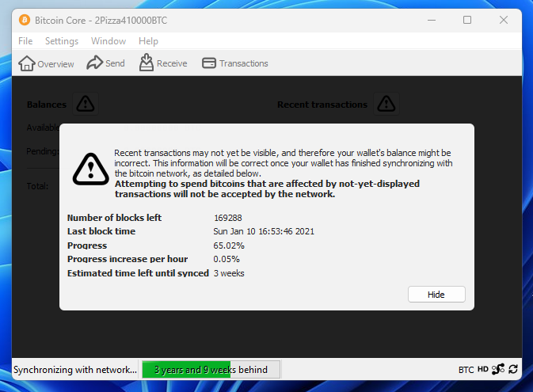Image resolution: width=533 pixels, height=392 pixels.
Task: Minimize the Bitcoin Core window
Action: click(x=432, y=20)
